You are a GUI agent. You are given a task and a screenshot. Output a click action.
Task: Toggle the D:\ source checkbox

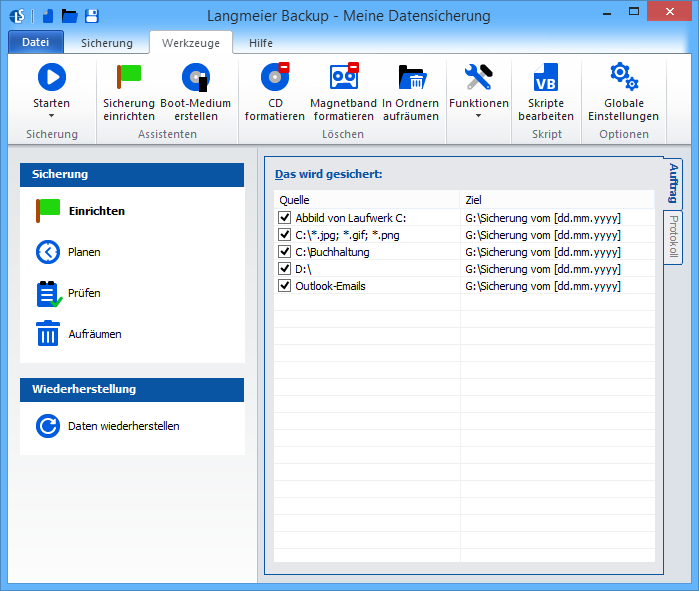click(284, 268)
